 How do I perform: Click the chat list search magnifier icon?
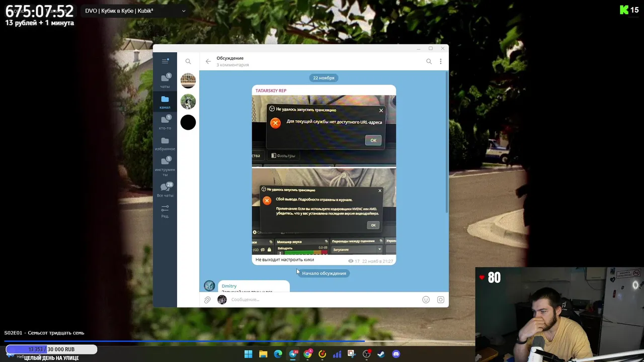point(188,61)
